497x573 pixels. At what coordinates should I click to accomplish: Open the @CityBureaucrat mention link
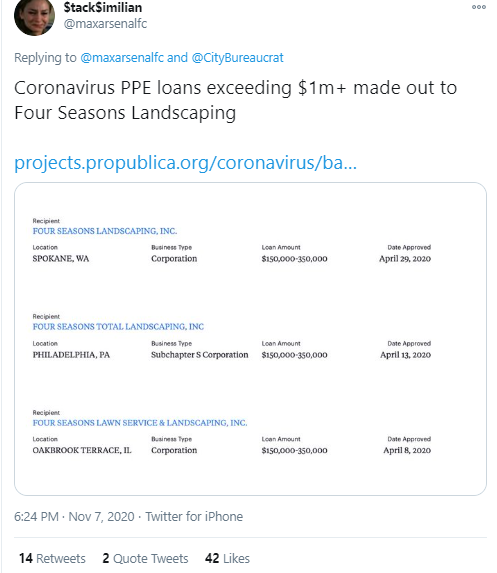238,58
